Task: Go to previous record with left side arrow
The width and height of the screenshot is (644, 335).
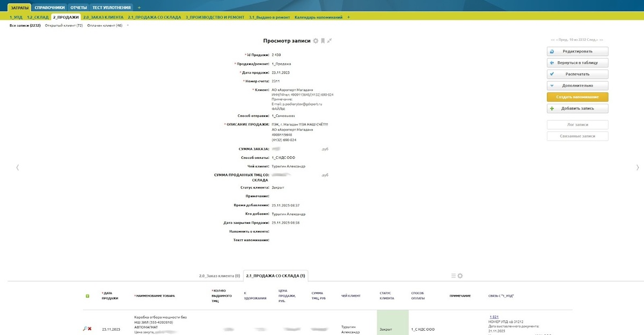Action: [x=17, y=167]
